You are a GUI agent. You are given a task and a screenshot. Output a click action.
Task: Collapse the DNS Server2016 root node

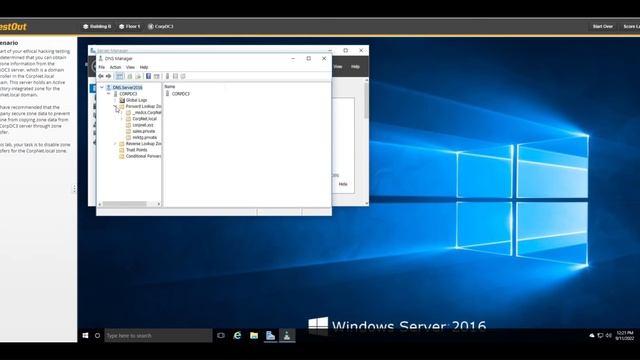click(102, 88)
